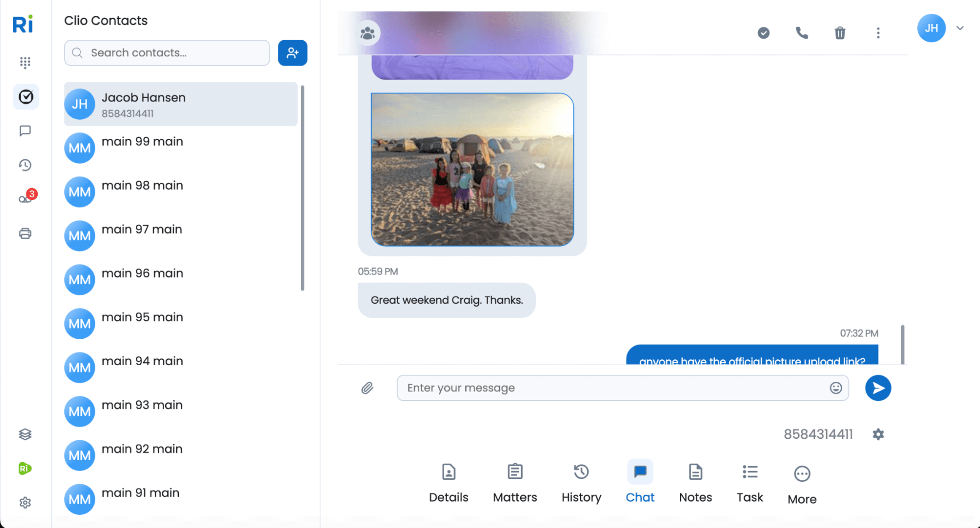Click the add new contact icon
This screenshot has width=980, height=528.
[x=292, y=53]
